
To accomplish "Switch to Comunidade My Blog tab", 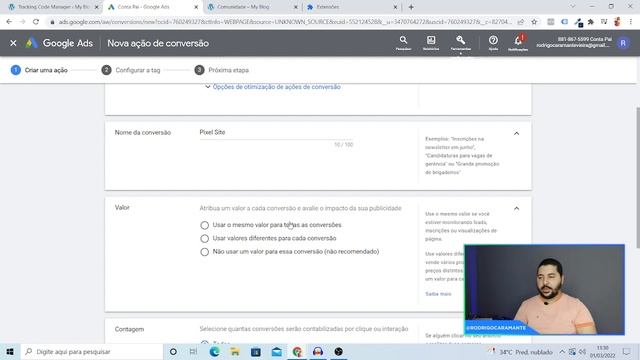I will click(252, 7).
